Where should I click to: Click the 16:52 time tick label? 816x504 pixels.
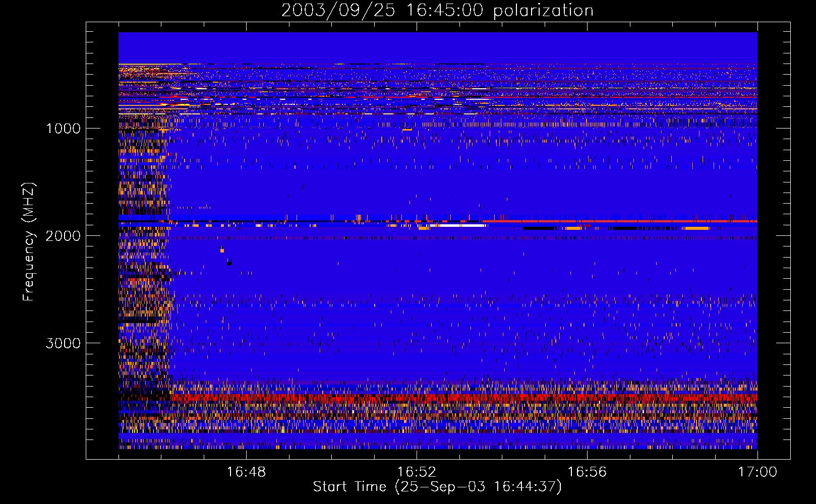417,472
